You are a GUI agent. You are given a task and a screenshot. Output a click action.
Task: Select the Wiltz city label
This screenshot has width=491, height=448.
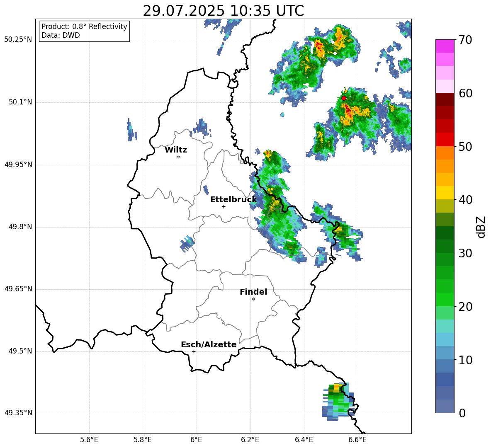point(176,150)
